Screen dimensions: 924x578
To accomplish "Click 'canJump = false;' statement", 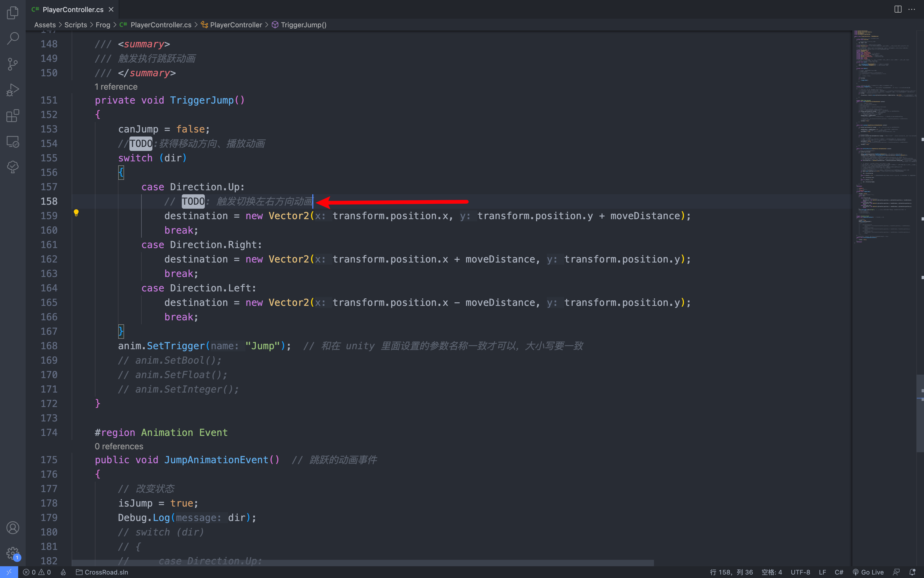I will pos(164,129).
